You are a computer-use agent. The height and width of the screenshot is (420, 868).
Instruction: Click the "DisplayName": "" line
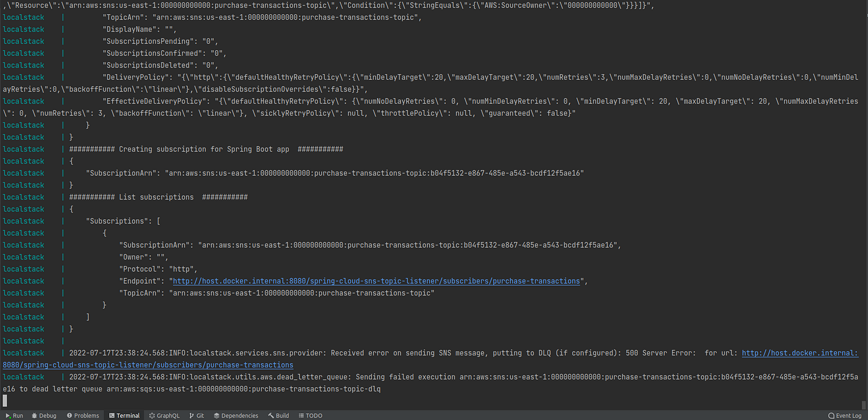[x=140, y=29]
